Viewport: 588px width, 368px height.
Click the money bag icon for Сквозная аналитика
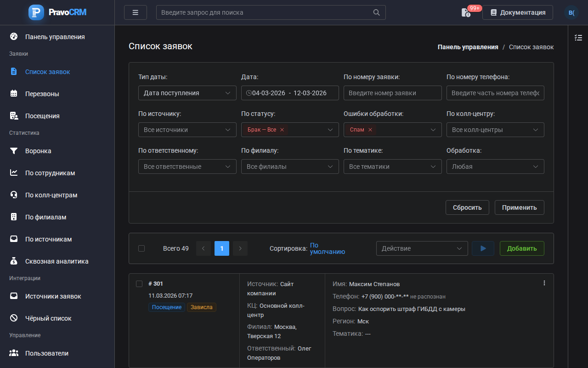14,261
